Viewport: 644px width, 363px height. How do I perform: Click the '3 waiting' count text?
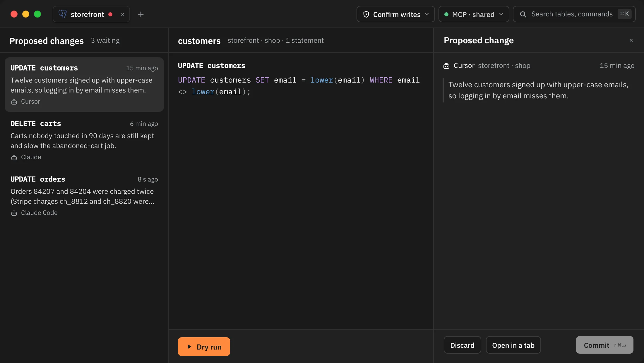pos(105,40)
